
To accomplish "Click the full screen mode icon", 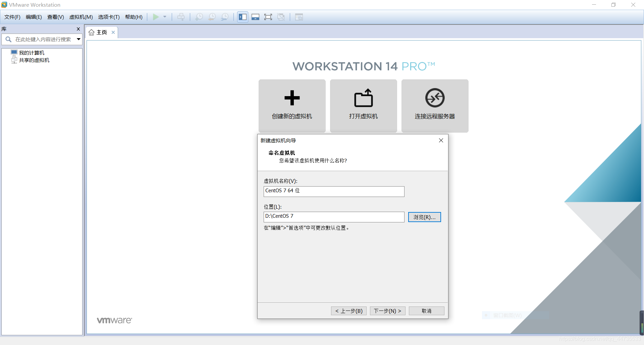I will pos(268,17).
